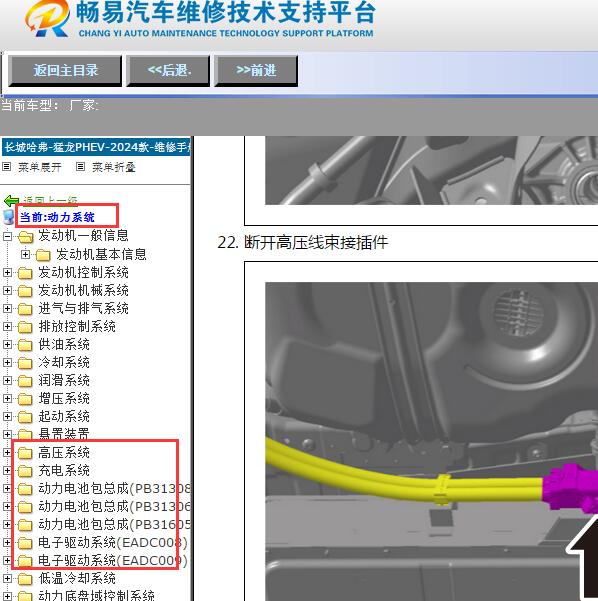598x601 pixels.
Task: Open 供油系统 tree item
Action: [64, 345]
